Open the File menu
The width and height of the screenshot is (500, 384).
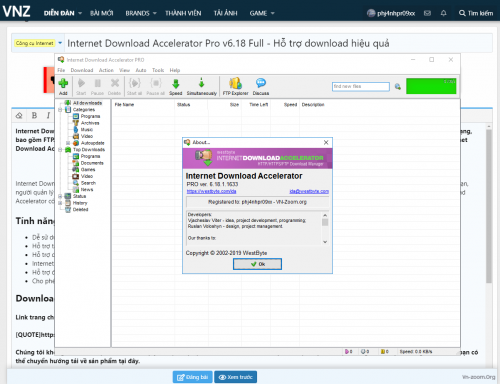[x=61, y=70]
